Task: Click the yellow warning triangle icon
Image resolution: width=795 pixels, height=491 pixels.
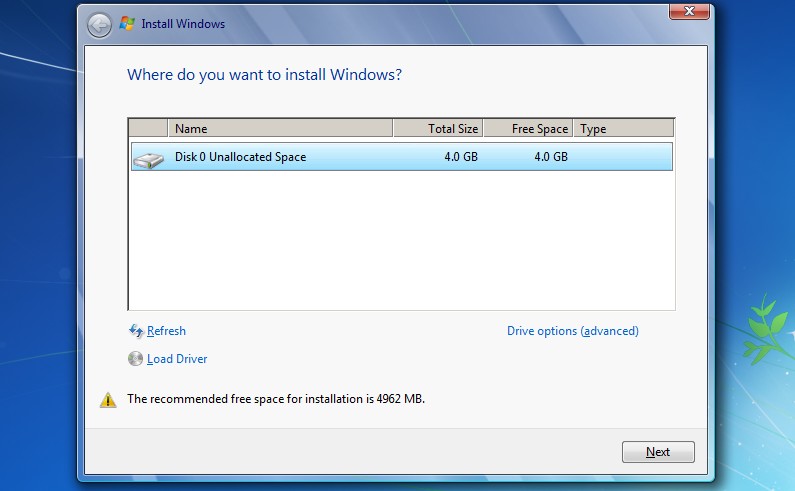Action: [108, 400]
